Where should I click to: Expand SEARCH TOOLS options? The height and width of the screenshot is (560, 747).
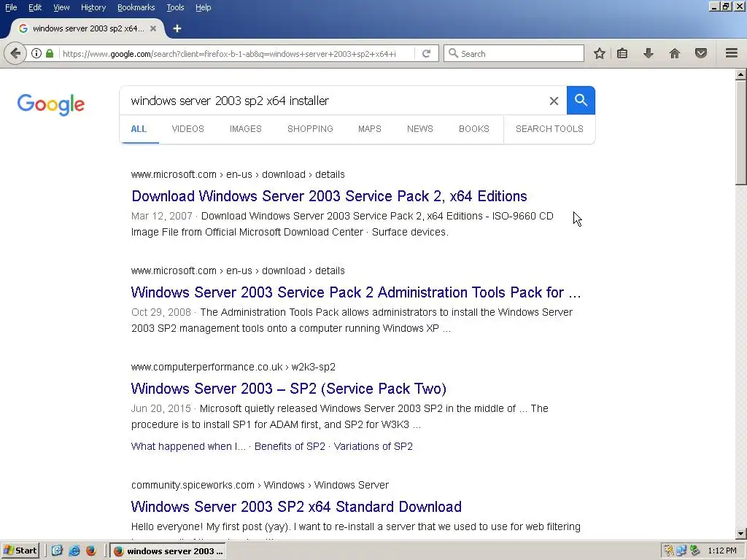point(549,129)
